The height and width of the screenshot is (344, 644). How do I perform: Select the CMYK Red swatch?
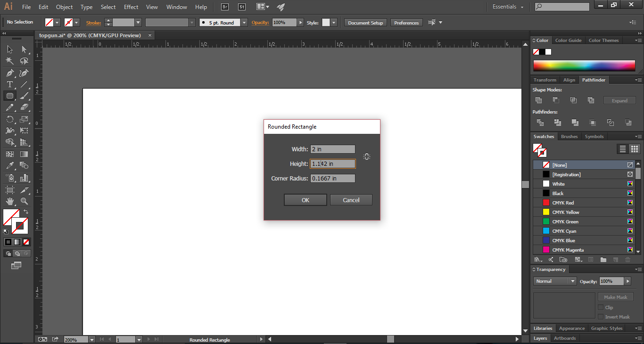coord(585,203)
